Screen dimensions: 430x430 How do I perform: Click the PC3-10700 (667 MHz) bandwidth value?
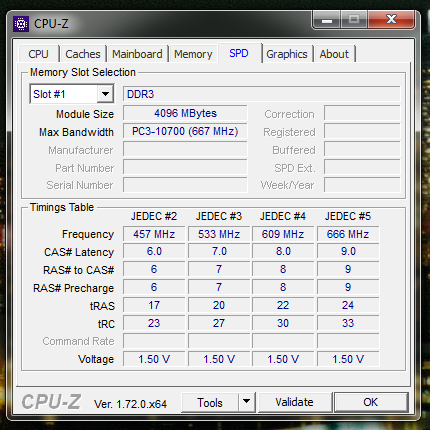[x=185, y=131]
